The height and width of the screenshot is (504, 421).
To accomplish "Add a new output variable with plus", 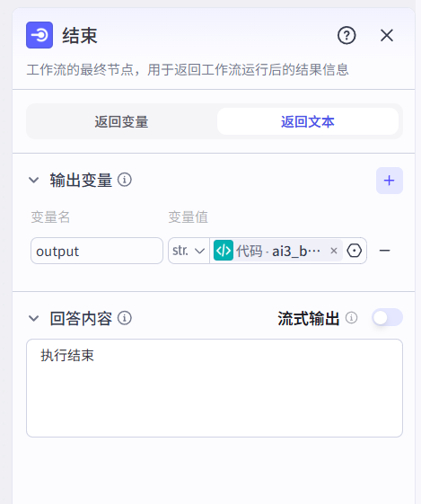I will (x=390, y=181).
